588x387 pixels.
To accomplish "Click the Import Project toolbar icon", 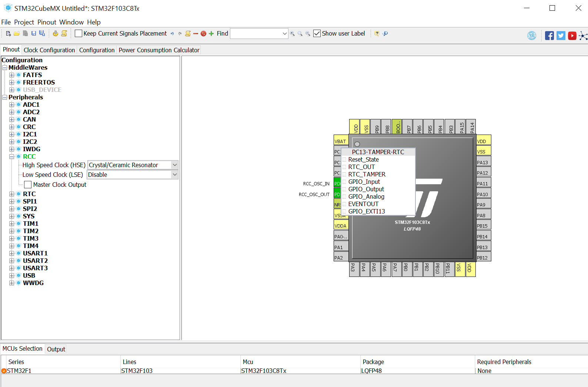I will (25, 33).
